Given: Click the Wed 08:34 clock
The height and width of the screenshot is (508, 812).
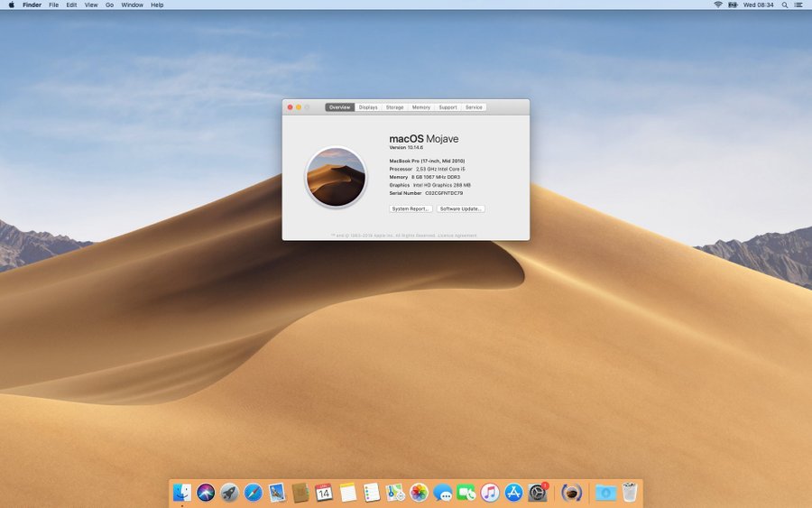Looking at the screenshot, I should click(758, 5).
